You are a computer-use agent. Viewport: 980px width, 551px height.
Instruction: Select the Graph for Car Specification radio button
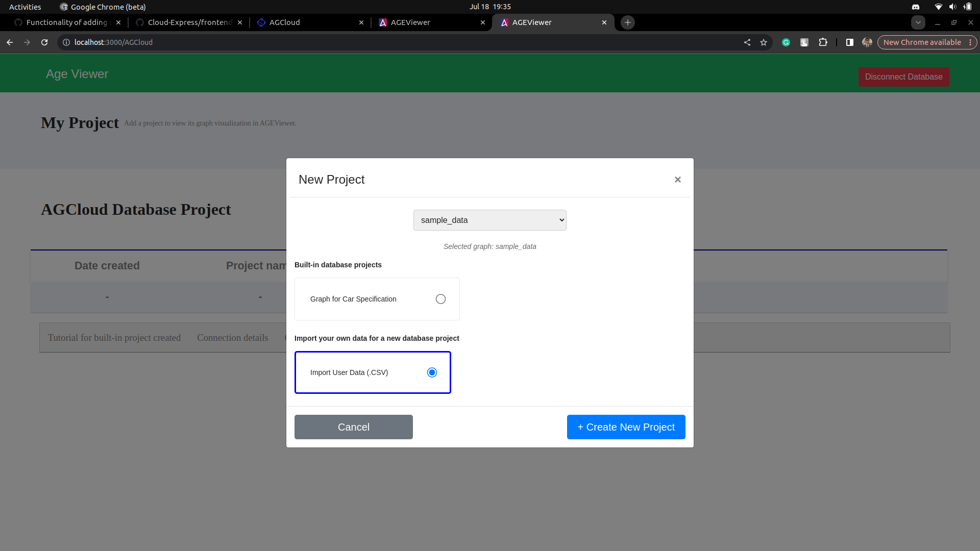440,299
